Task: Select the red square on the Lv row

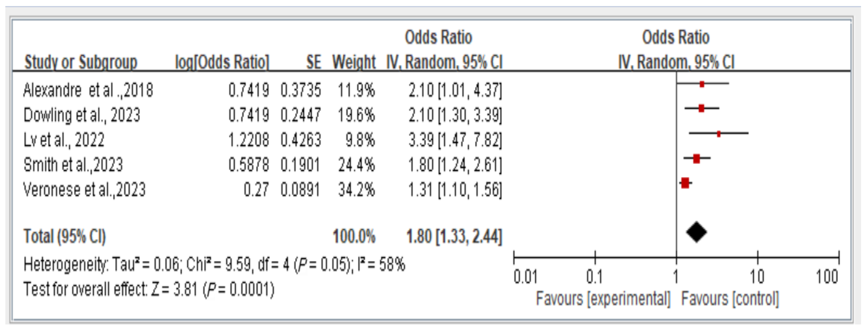Action: [x=719, y=134]
